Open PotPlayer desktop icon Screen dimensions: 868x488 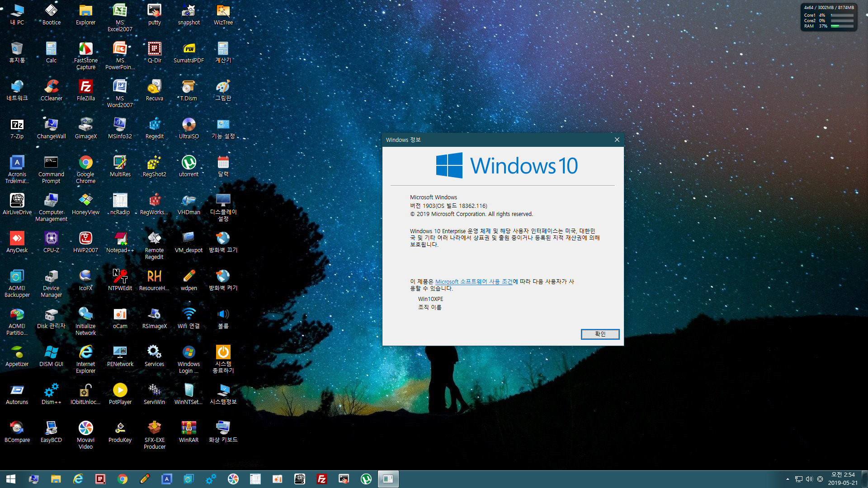[120, 394]
